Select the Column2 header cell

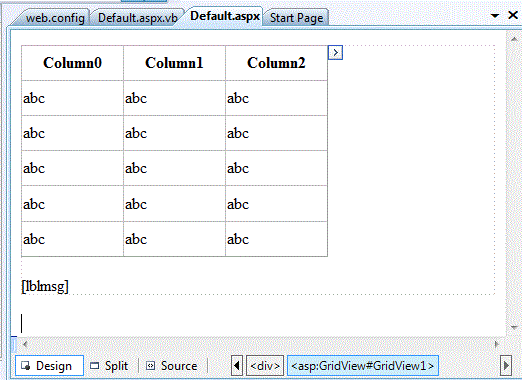276,63
